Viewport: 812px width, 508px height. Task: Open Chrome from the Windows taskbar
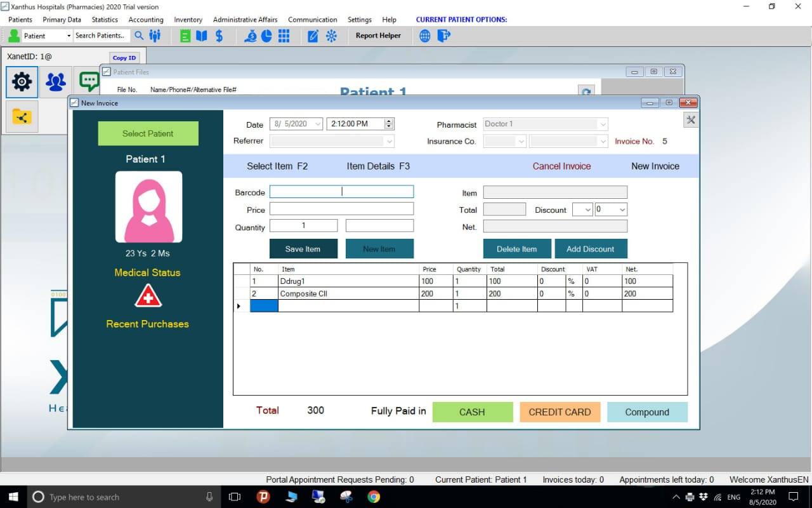coord(374,497)
